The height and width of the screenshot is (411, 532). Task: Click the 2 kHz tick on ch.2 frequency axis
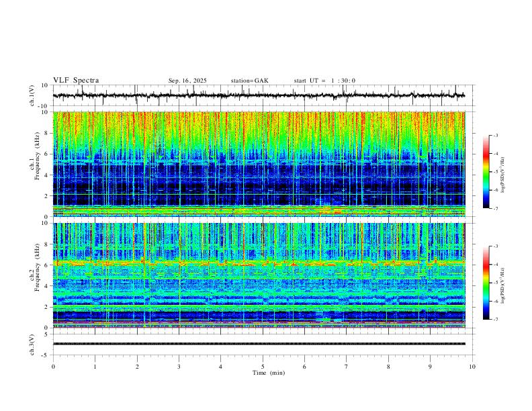coord(47,307)
